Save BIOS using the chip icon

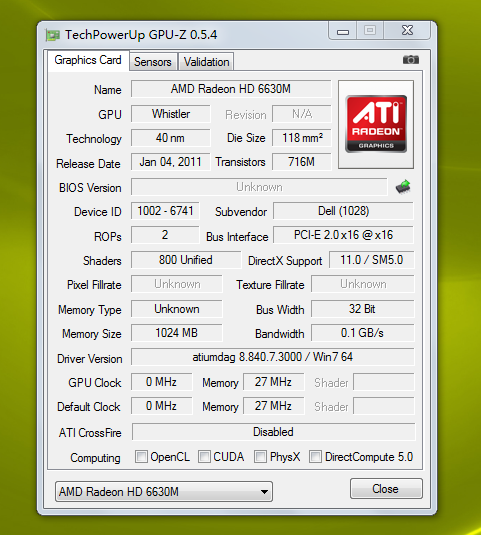[403, 187]
